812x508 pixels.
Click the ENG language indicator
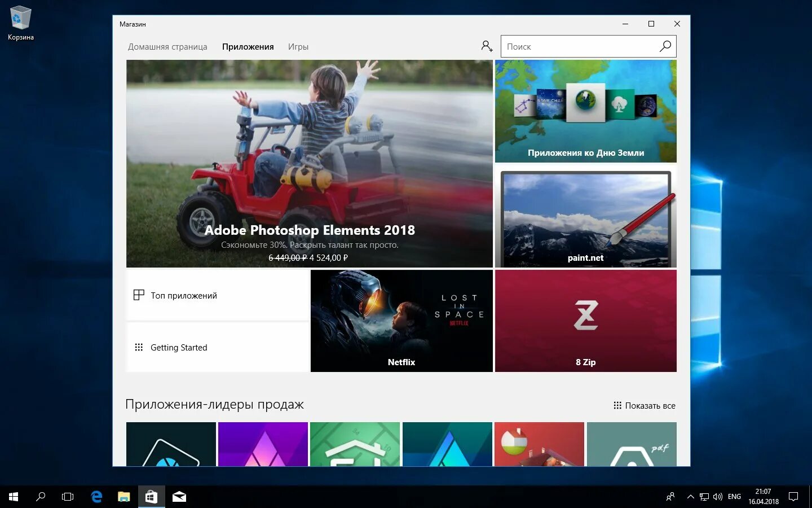[x=734, y=497]
